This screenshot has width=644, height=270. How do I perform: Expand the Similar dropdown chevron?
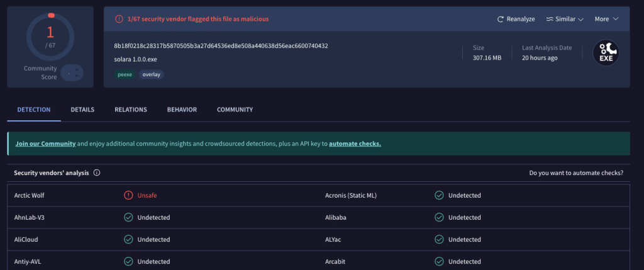point(580,19)
